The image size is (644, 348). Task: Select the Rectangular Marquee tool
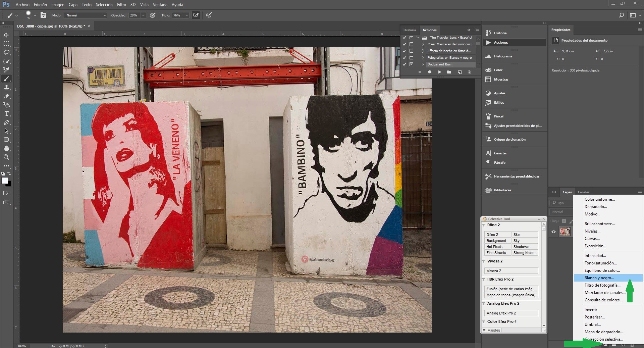click(x=6, y=44)
